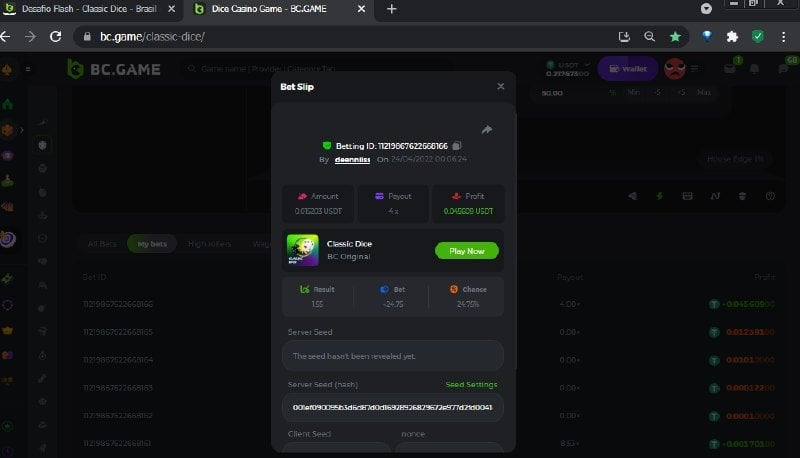
Task: Switch to the My bets tab
Action: pyautogui.click(x=153, y=243)
